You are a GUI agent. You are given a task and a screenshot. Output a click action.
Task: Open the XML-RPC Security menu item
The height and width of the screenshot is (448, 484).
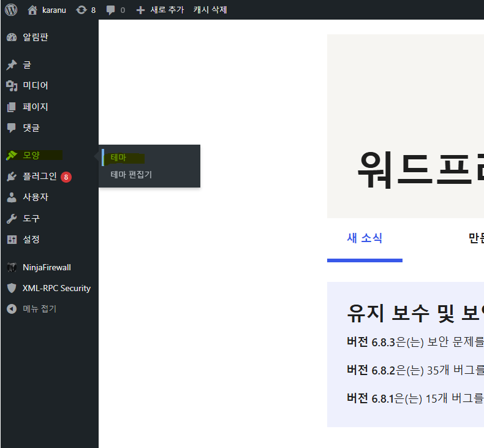tap(56, 288)
